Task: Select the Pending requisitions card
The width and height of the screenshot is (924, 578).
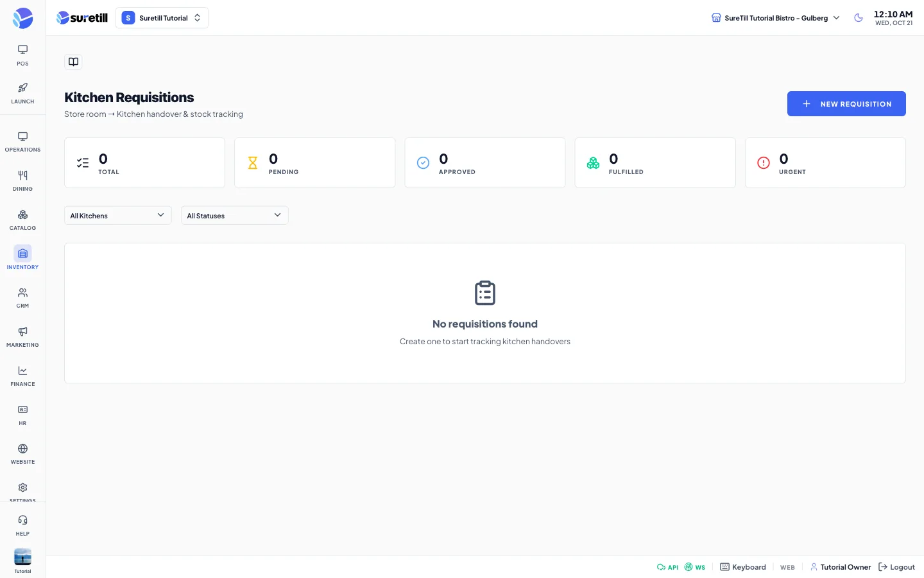Action: [x=315, y=162]
